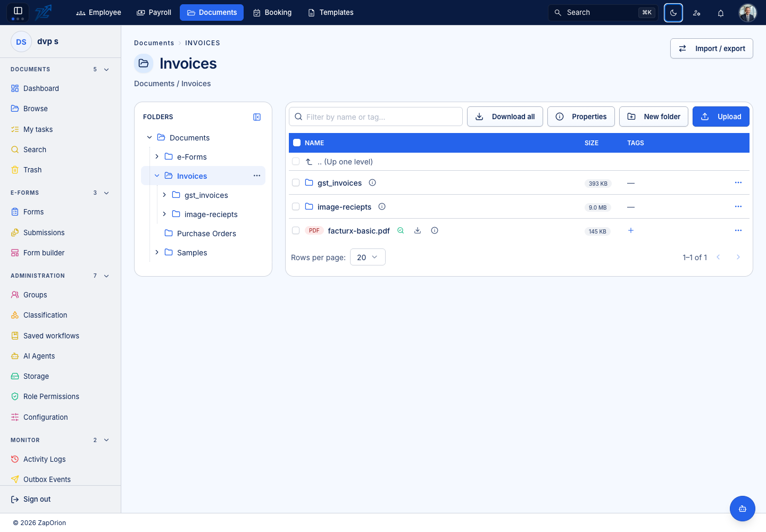The image size is (766, 532).
Task: Open the rows per page dropdown
Action: point(368,257)
